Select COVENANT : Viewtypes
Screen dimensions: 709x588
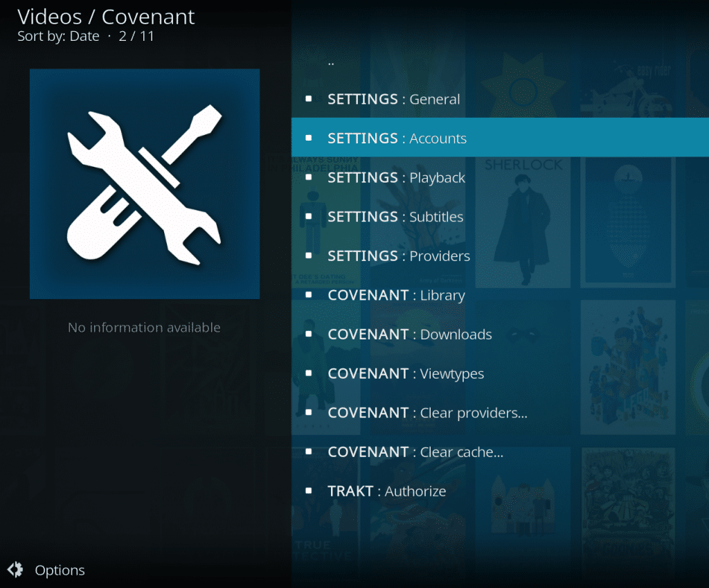(406, 374)
